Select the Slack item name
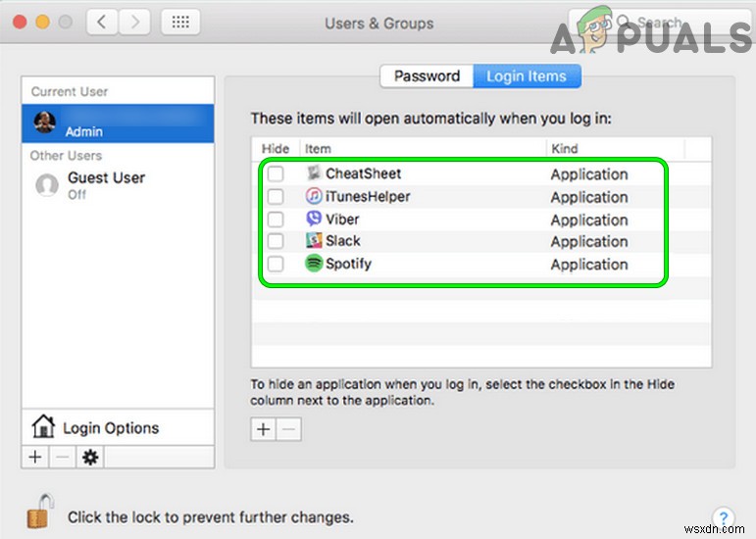The image size is (756, 539). [343, 241]
